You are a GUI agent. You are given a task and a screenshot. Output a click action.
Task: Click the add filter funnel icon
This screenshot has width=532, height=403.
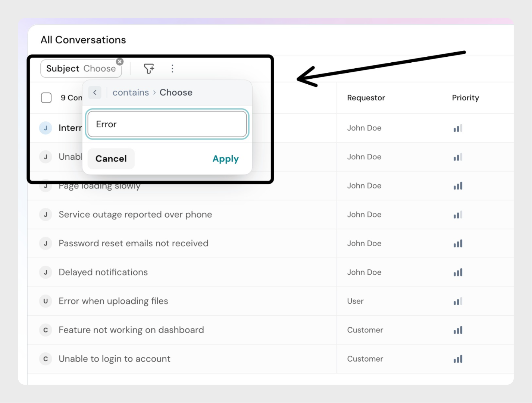click(x=149, y=69)
